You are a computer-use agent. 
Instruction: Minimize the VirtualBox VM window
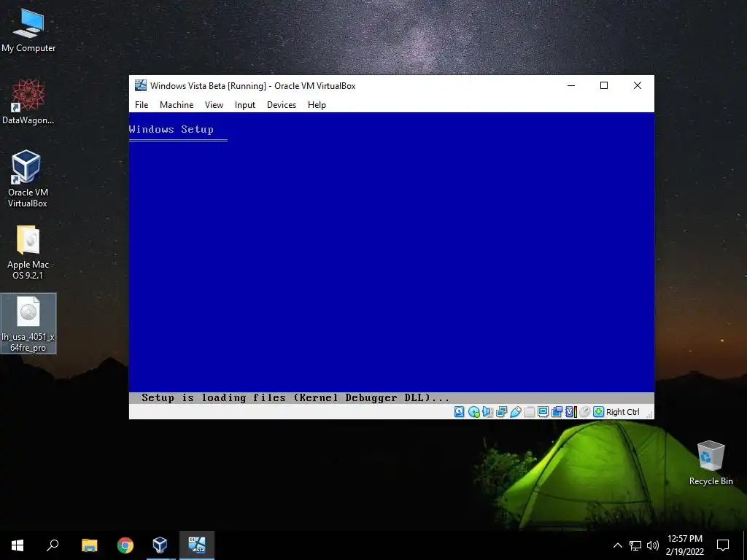tap(571, 86)
